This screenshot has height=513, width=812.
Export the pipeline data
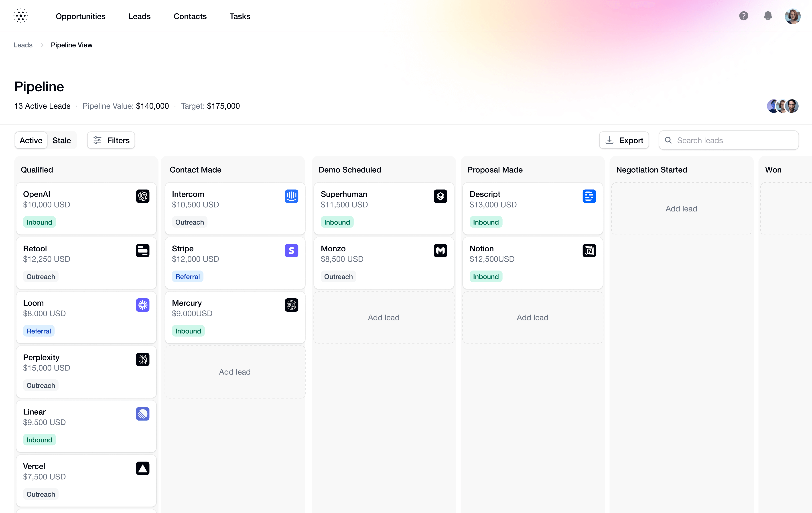(x=624, y=140)
